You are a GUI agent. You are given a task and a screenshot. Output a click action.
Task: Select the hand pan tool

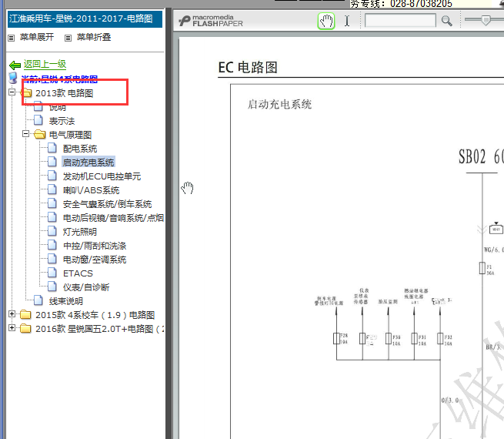(326, 22)
